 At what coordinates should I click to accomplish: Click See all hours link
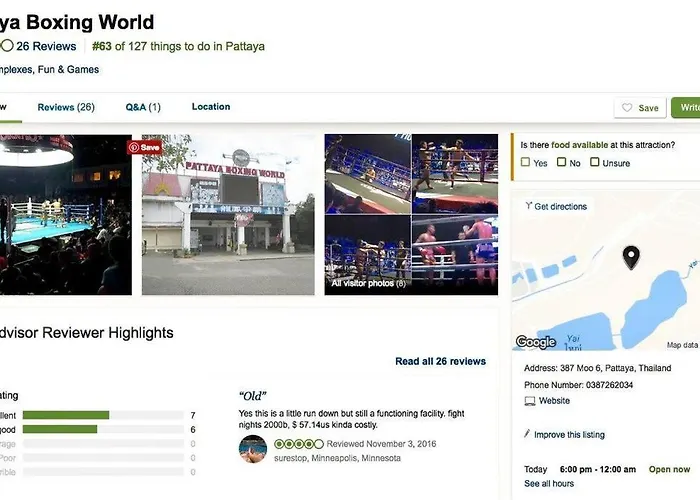pos(549,483)
